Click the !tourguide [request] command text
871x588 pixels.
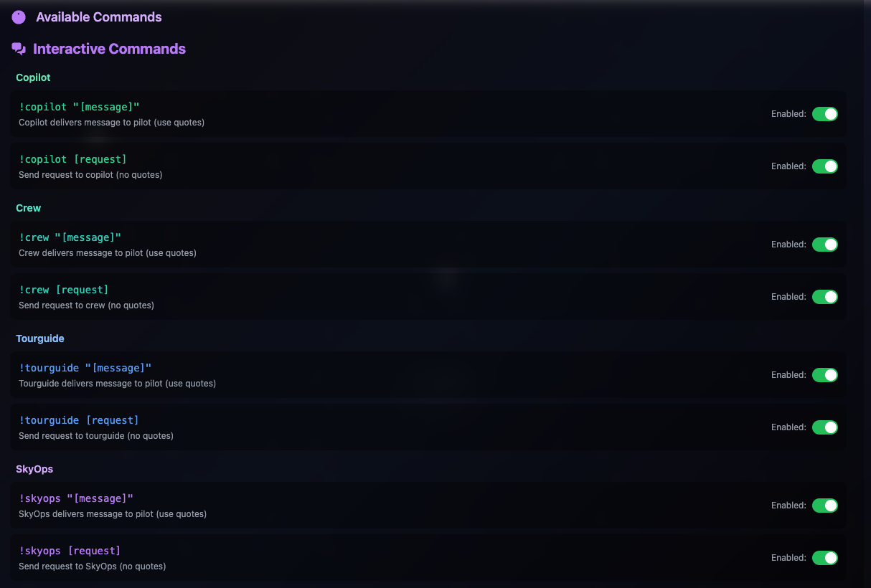coord(79,420)
